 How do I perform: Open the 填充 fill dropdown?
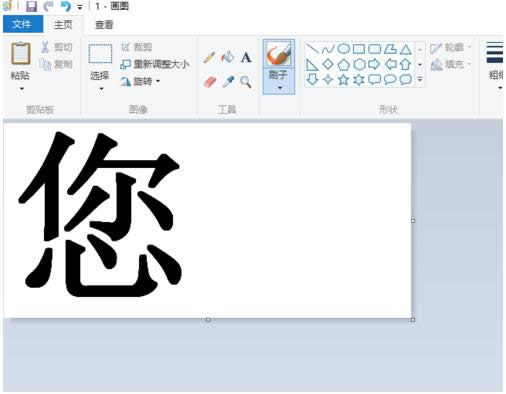point(451,64)
